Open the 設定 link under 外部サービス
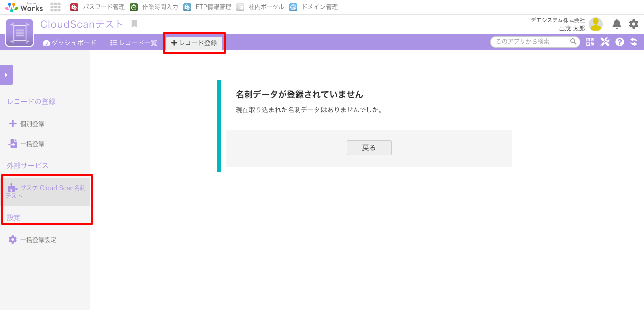Viewport: 644px width, 310px height. tap(14, 217)
